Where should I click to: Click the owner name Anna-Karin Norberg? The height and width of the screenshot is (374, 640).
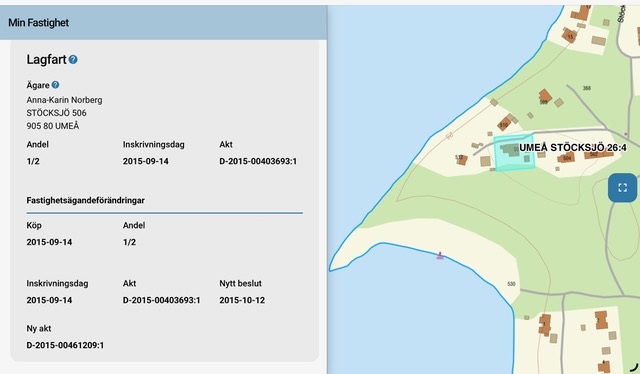coord(64,100)
